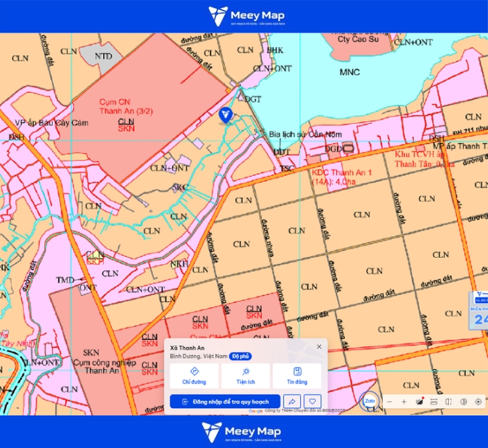Image resolution: width=488 pixels, height=448 pixels.
Task: Click the Độ phủ badge
Action: point(240,356)
